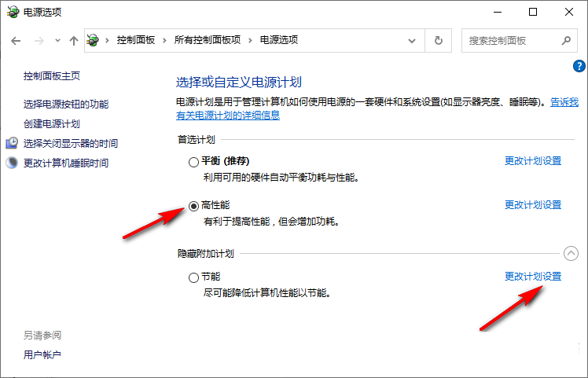The image size is (588, 378).
Task: Click the refresh button beside address bar
Action: pos(439,40)
